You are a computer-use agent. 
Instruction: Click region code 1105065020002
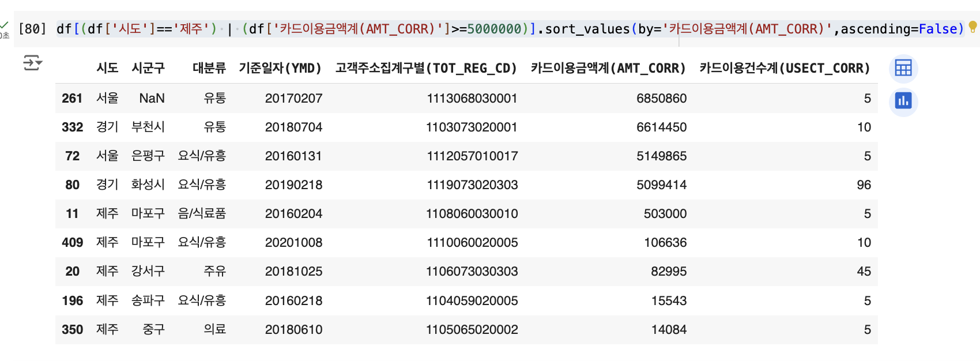click(x=472, y=329)
